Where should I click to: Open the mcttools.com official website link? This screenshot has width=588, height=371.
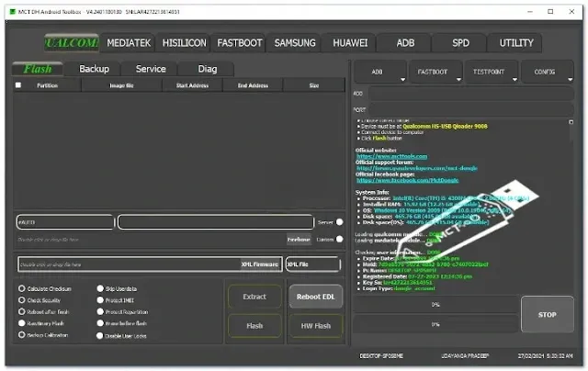click(391, 156)
